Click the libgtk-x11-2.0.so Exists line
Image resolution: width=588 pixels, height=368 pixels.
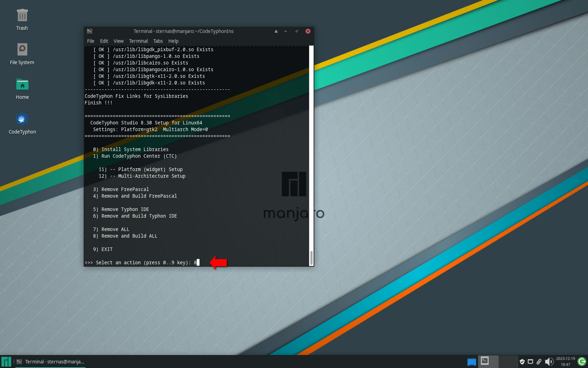click(149, 76)
